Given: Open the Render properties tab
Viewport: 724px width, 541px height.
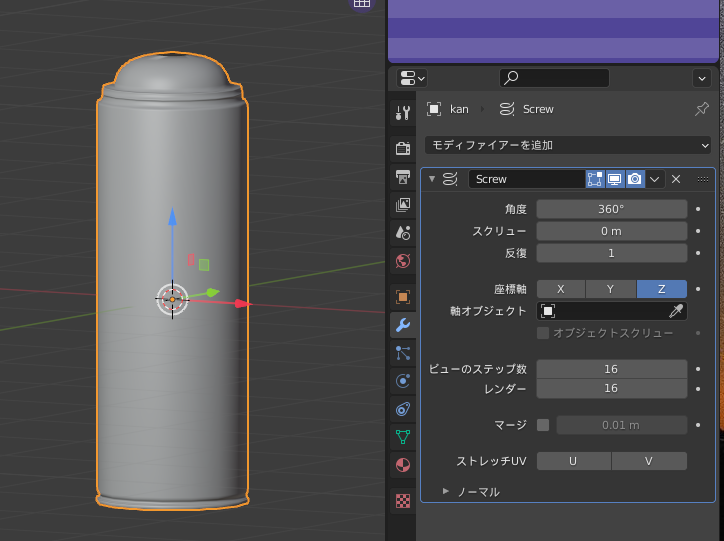Looking at the screenshot, I should coord(403,148).
